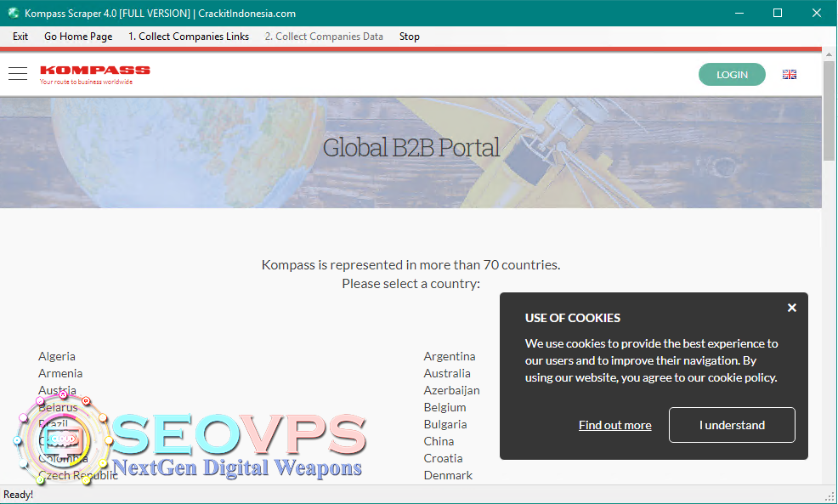838x504 pixels.
Task: Click the Please select a country text
Action: point(411,283)
